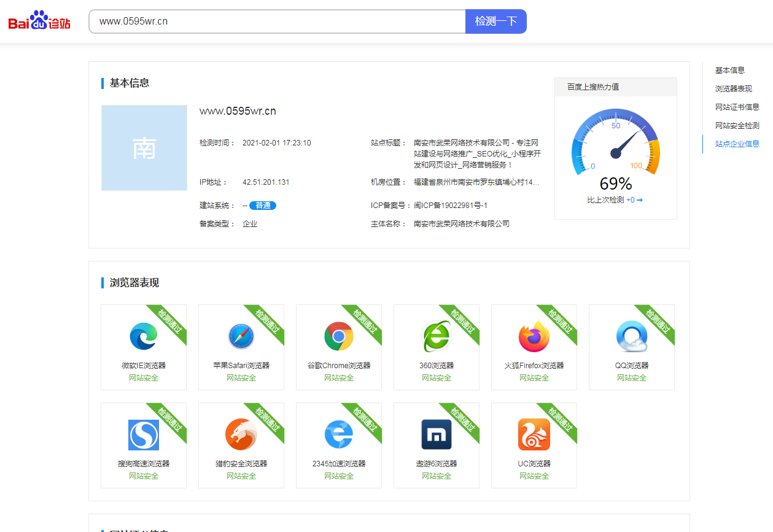Switch to the 浏览器表现 sidebar section

pos(732,88)
